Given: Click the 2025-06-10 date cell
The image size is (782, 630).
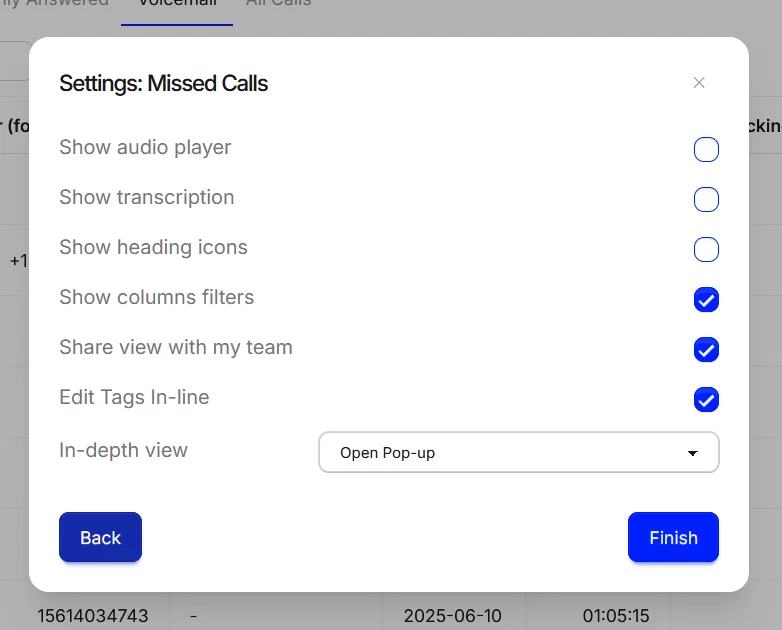Looking at the screenshot, I should click(452, 616).
